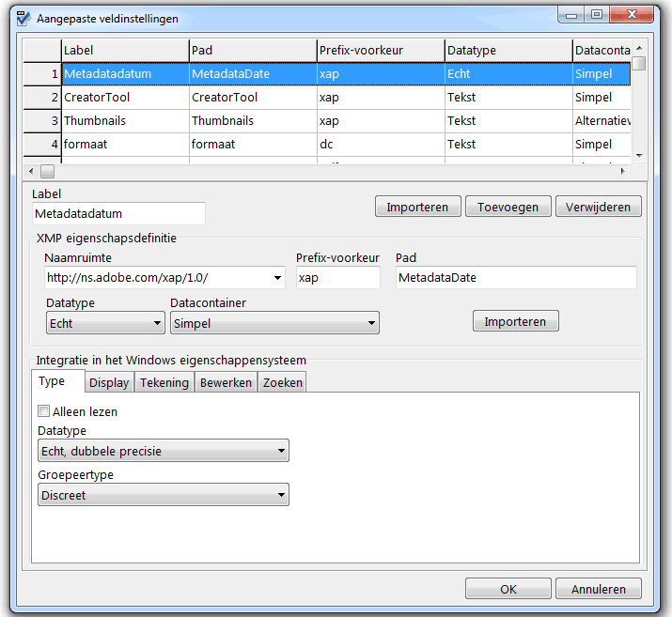672x617 pixels.
Task: Click the Label column header
Action: 125,51
